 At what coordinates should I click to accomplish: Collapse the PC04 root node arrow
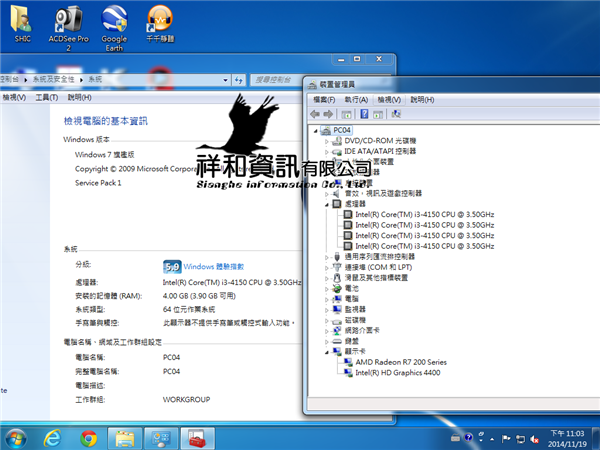click(316, 131)
